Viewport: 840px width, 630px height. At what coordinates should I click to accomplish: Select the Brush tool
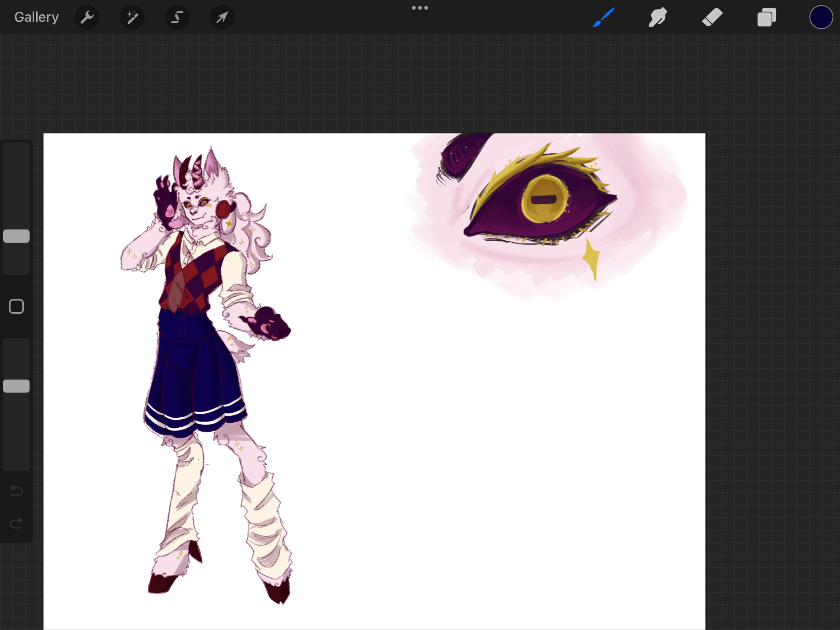[604, 17]
